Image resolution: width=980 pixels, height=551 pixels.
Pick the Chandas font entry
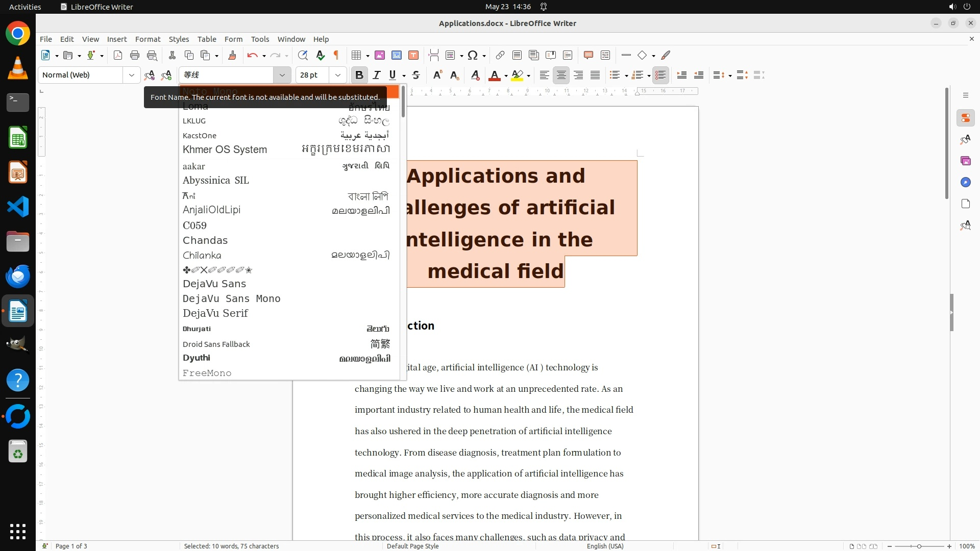tap(205, 240)
